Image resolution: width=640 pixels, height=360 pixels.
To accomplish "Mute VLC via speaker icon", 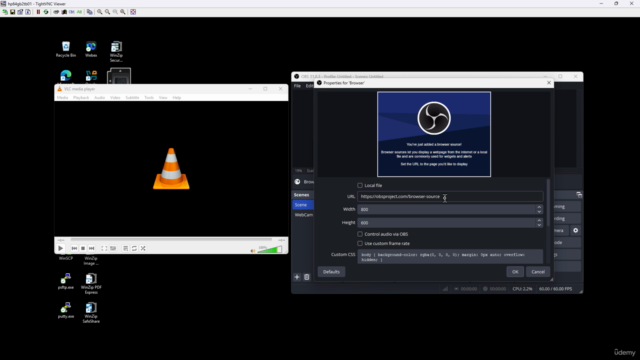I will point(253,251).
